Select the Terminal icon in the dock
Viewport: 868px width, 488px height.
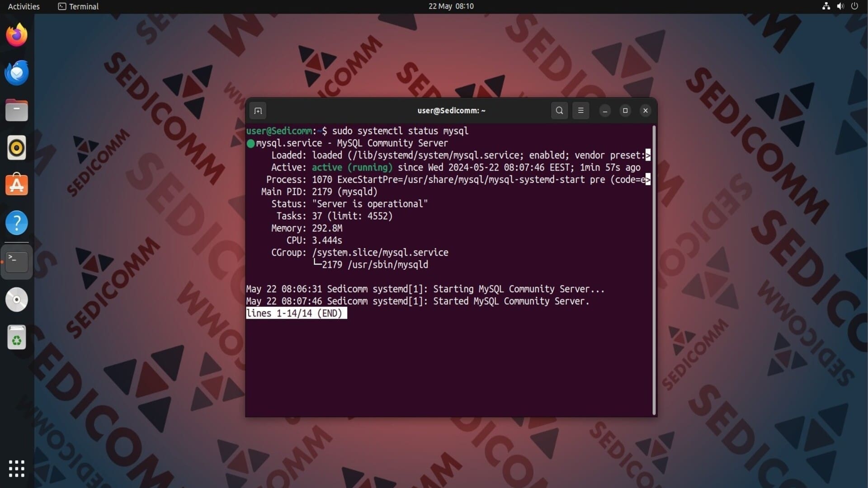[17, 261]
